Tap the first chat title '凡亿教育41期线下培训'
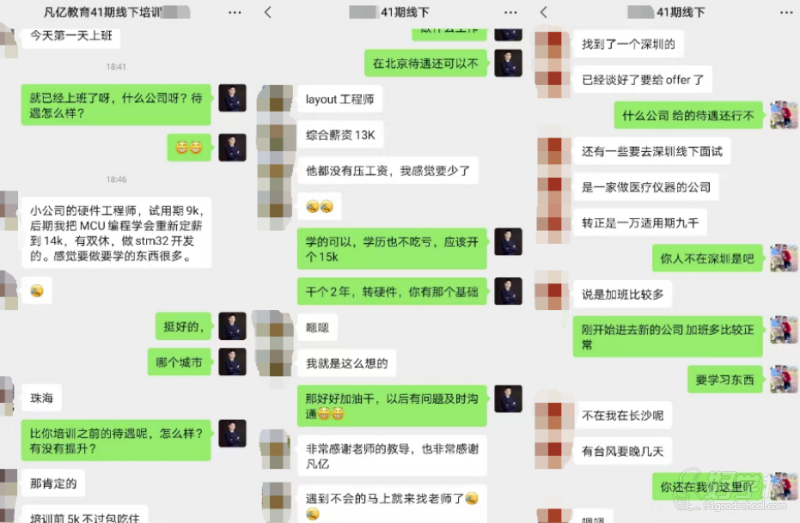This screenshot has height=523, width=800. [102, 12]
